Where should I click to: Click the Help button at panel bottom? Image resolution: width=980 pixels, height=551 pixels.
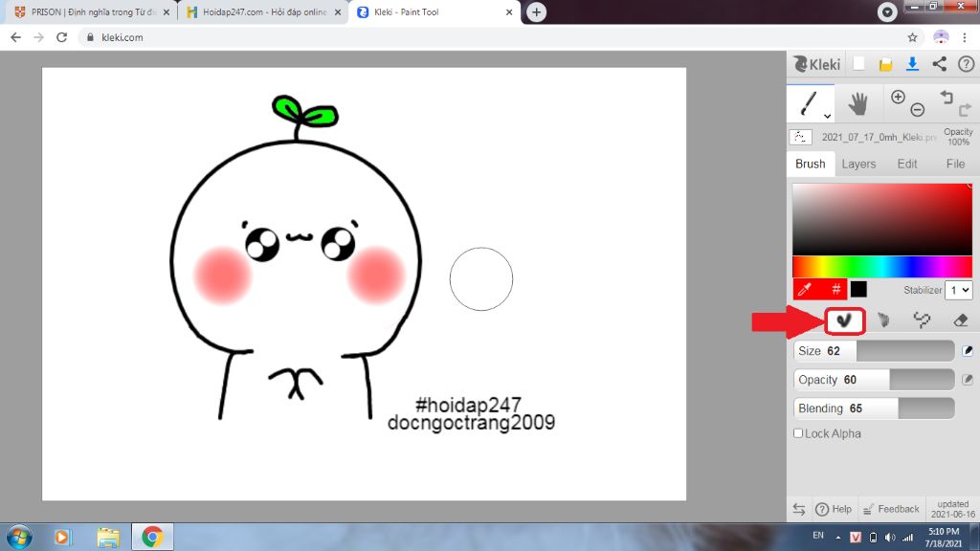[x=834, y=509]
